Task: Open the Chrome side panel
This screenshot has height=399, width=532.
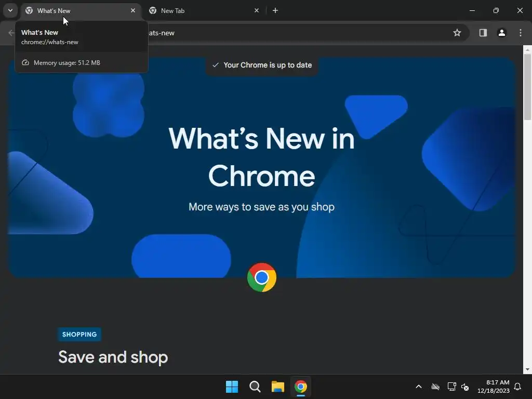Action: click(483, 33)
